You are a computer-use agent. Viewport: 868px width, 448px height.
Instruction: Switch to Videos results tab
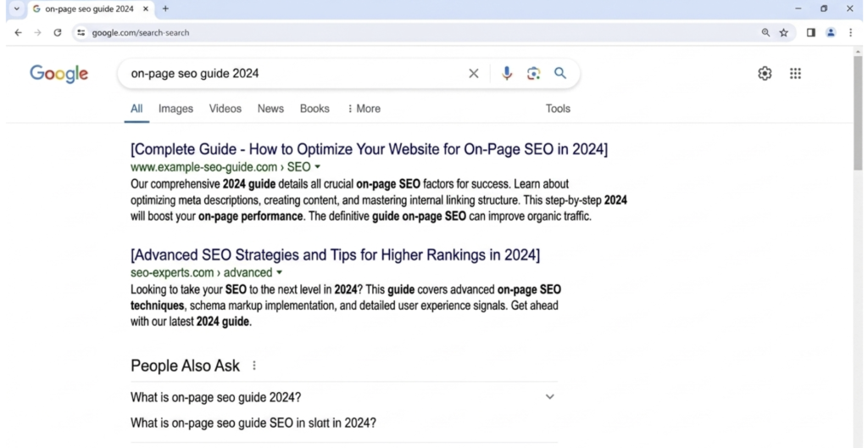pyautogui.click(x=225, y=109)
